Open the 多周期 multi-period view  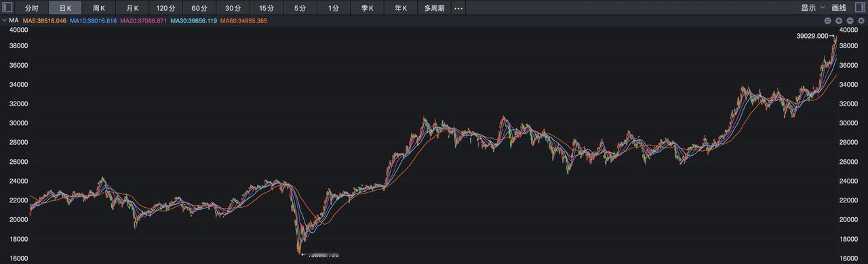pyautogui.click(x=435, y=8)
